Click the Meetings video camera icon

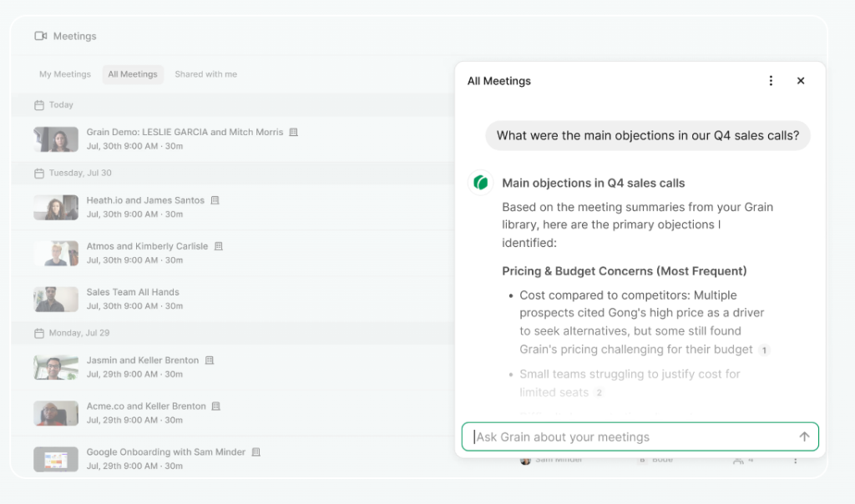(x=40, y=36)
